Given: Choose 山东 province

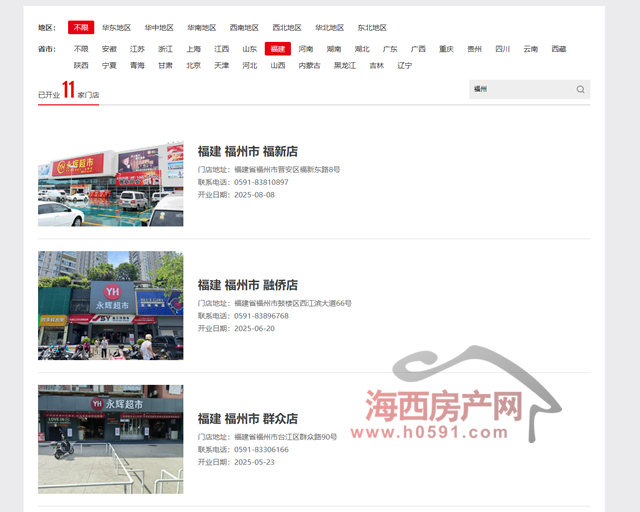Looking at the screenshot, I should (250, 49).
